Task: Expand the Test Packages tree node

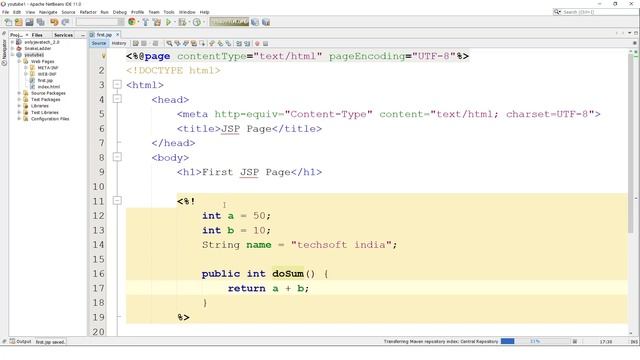Action: [19, 99]
